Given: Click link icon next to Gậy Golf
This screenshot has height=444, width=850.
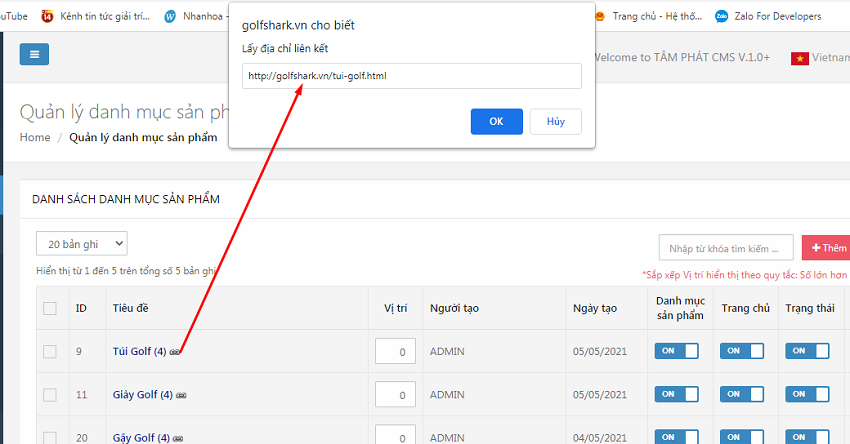Looking at the screenshot, I should click(x=178, y=438).
